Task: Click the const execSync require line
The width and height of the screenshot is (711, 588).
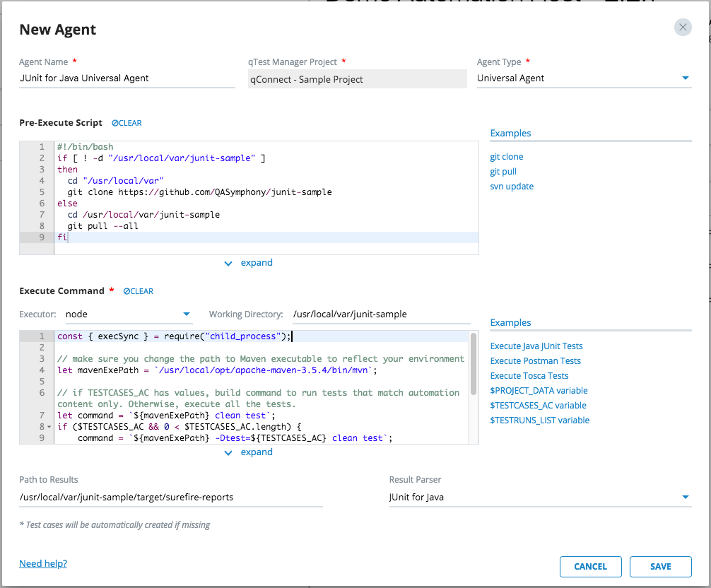Action: [174, 336]
